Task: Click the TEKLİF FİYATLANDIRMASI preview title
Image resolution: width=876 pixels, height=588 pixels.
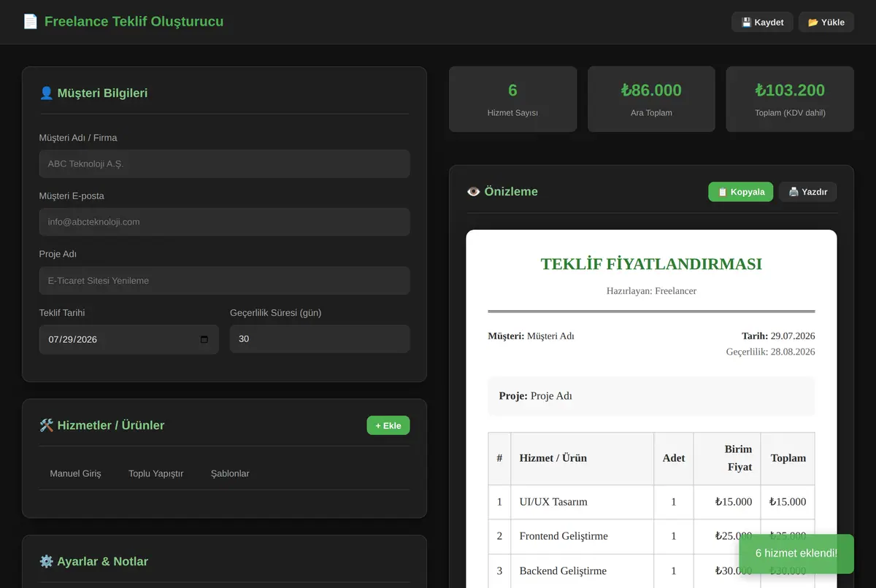Action: tap(651, 264)
